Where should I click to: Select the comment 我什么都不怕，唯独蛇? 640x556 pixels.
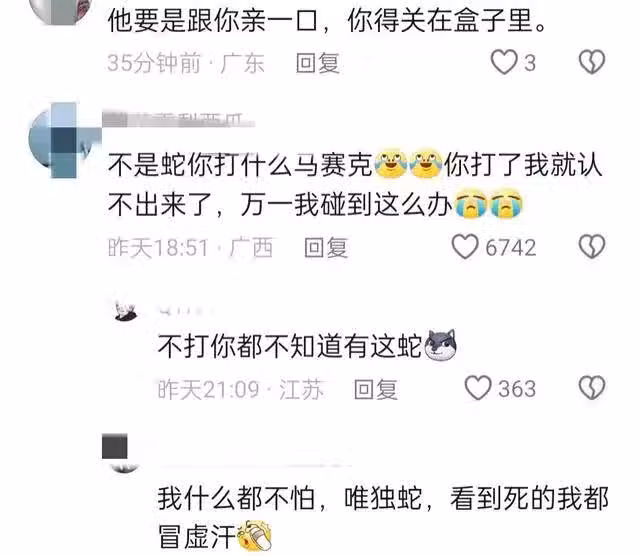[383, 517]
